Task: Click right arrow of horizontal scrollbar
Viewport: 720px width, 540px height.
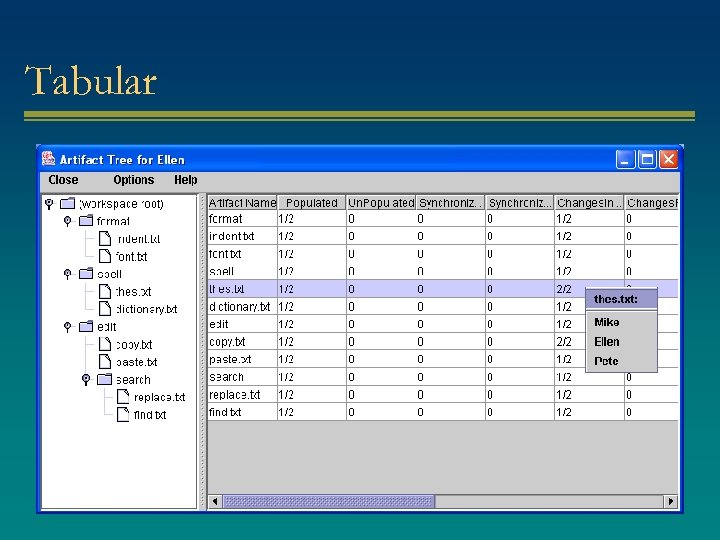Action: 671,501
